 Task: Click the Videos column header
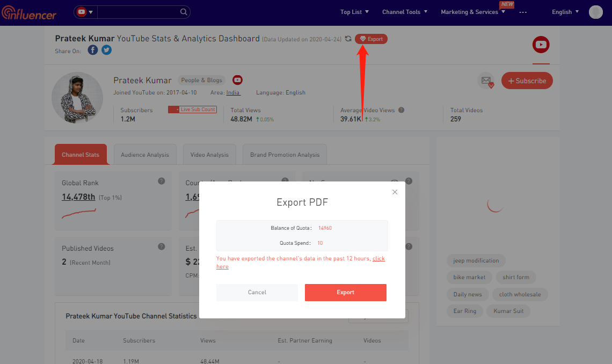[x=372, y=340]
